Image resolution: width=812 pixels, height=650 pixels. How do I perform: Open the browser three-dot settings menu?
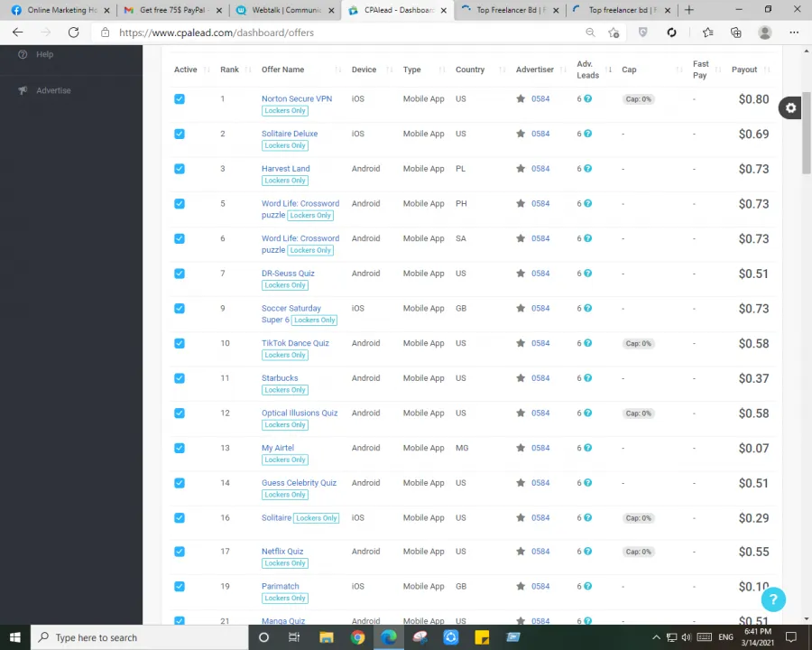(794, 32)
